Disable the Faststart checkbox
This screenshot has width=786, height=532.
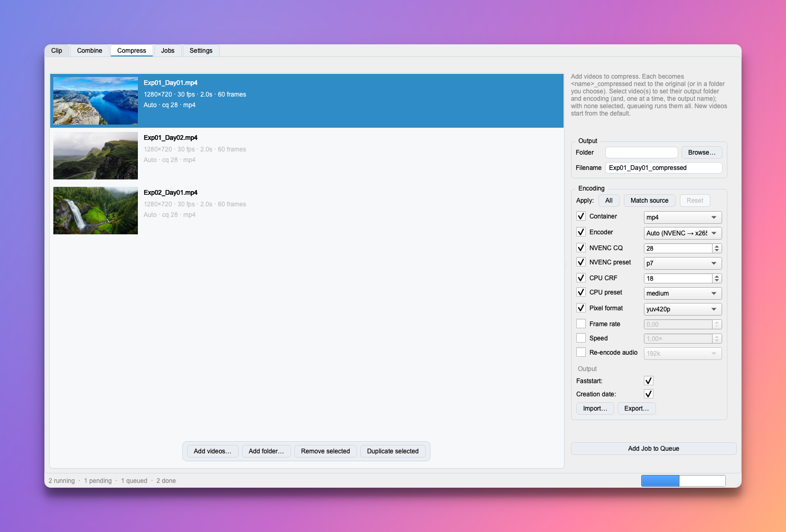tap(649, 381)
